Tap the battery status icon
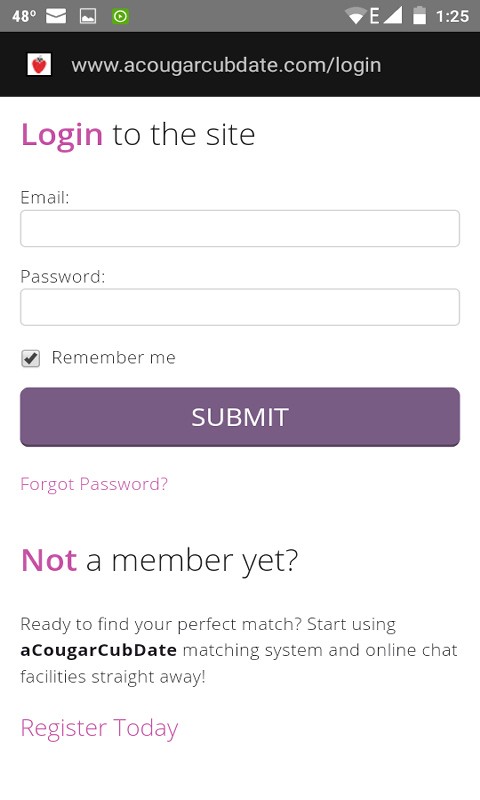This screenshot has width=480, height=800. click(419, 15)
